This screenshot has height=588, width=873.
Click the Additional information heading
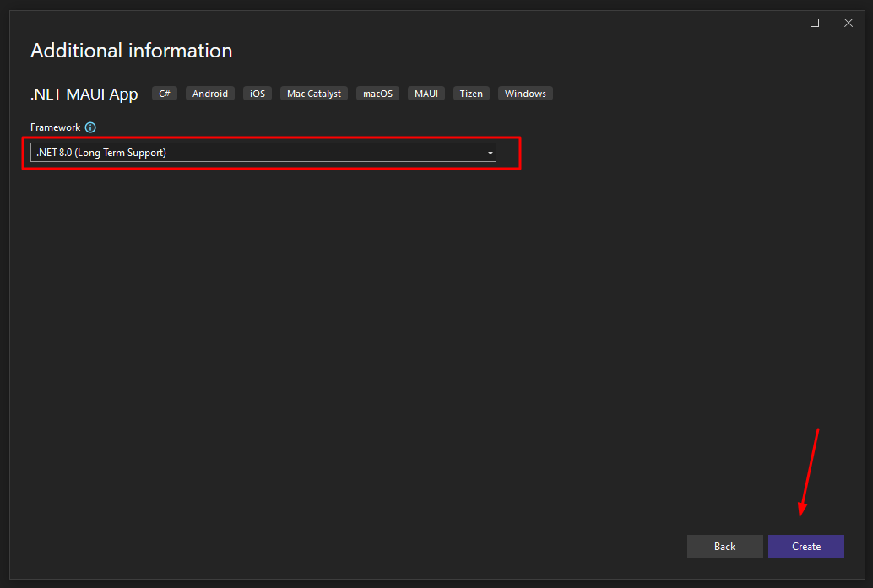132,51
